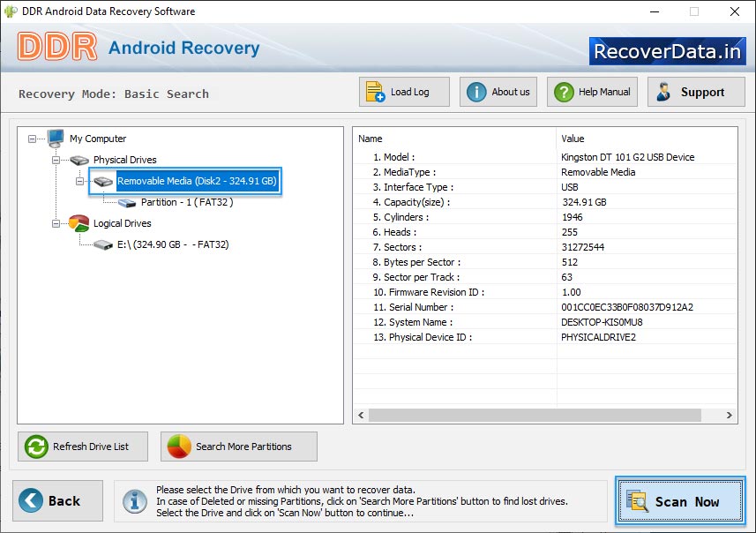Click the About us info icon
This screenshot has height=533, width=756.
click(x=476, y=92)
